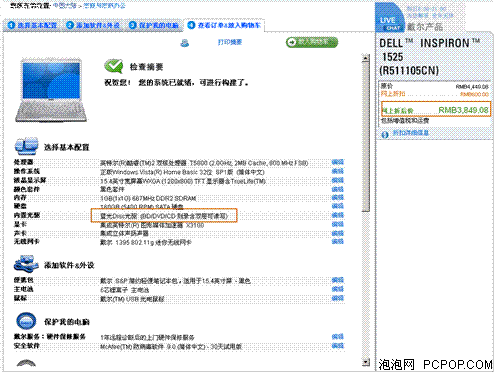Click the McAfee security software description text
This screenshot has width=497, height=375.
pos(171,347)
